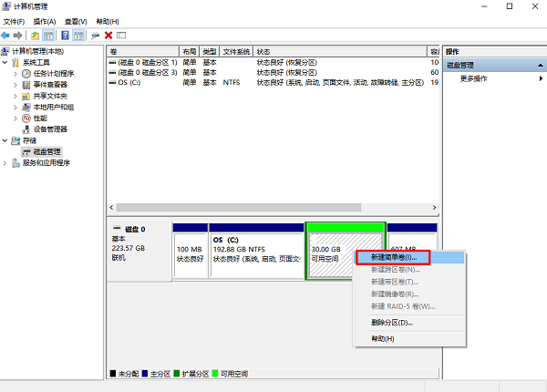The width and height of the screenshot is (547, 392).
Task: Click the blue help question mark icon
Action: 65,36
